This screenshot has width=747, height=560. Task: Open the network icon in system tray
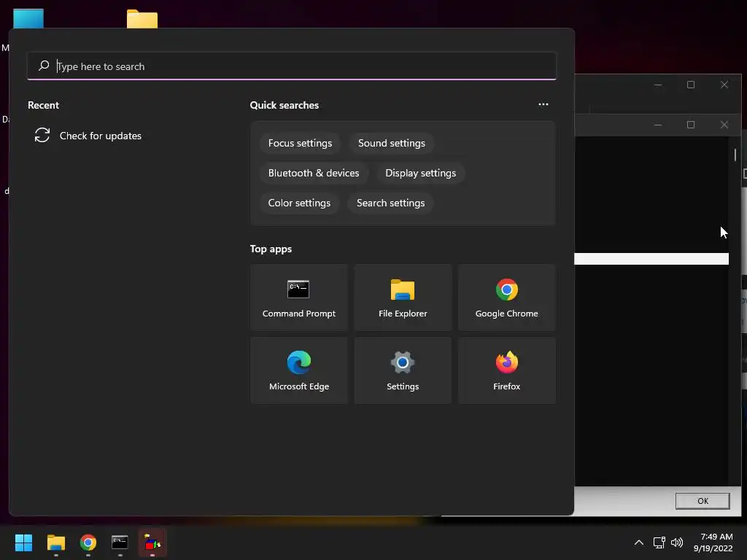tap(659, 542)
